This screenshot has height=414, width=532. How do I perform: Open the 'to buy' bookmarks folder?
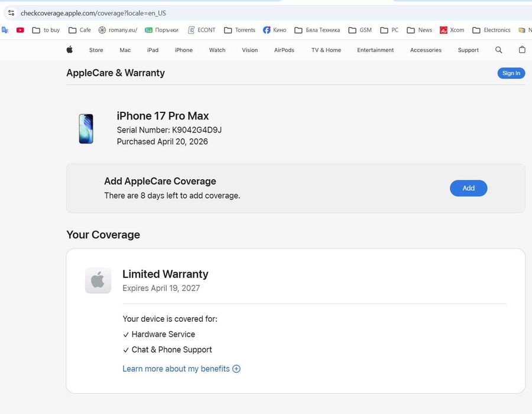(x=46, y=30)
